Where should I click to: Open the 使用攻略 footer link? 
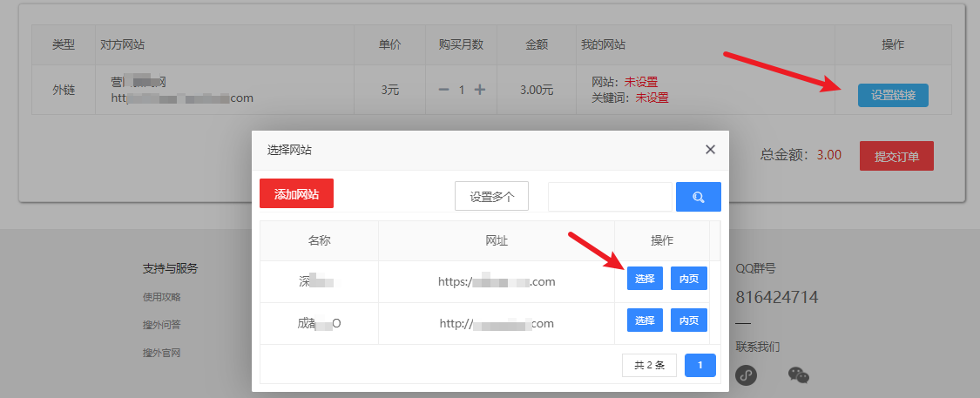point(162,297)
